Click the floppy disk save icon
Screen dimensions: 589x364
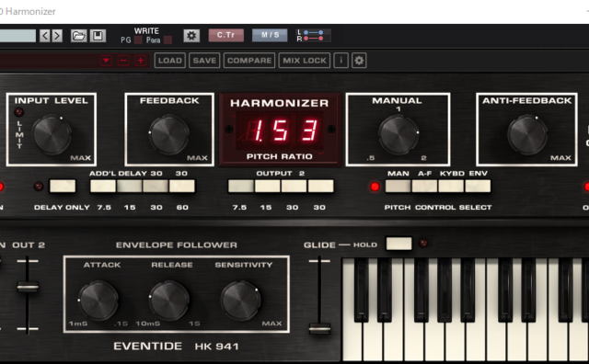tap(98, 36)
